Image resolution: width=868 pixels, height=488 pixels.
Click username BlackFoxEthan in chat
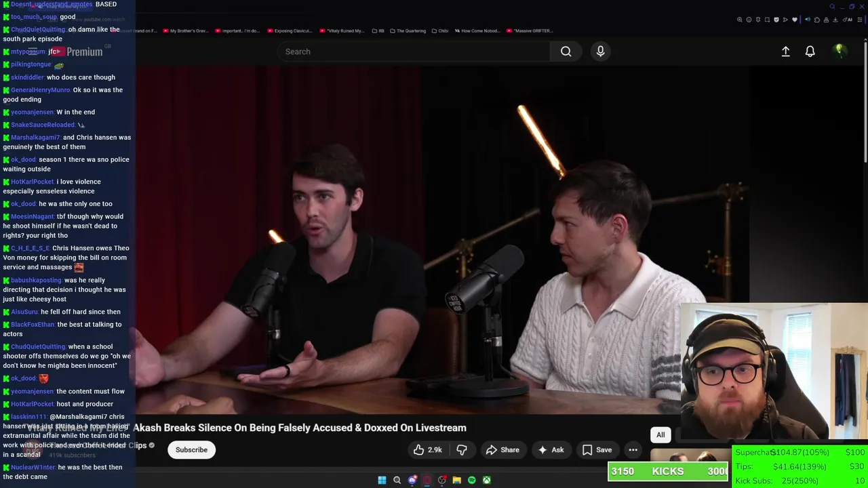click(x=33, y=325)
